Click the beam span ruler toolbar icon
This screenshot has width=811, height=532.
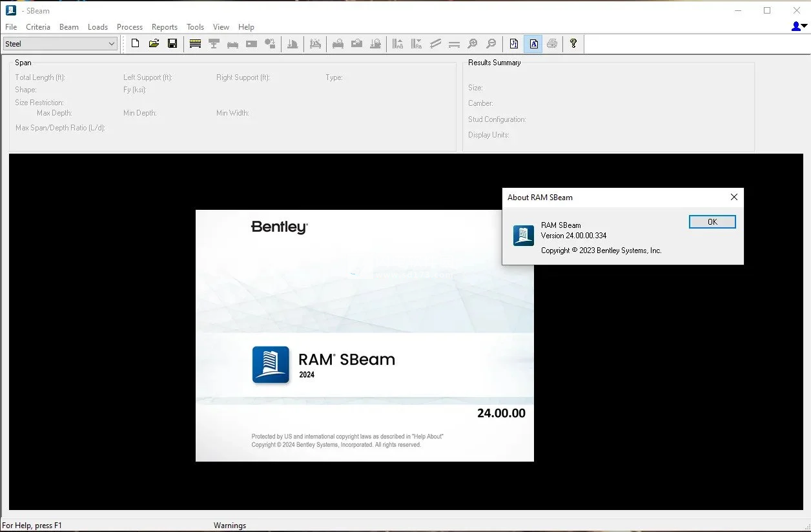pos(195,43)
